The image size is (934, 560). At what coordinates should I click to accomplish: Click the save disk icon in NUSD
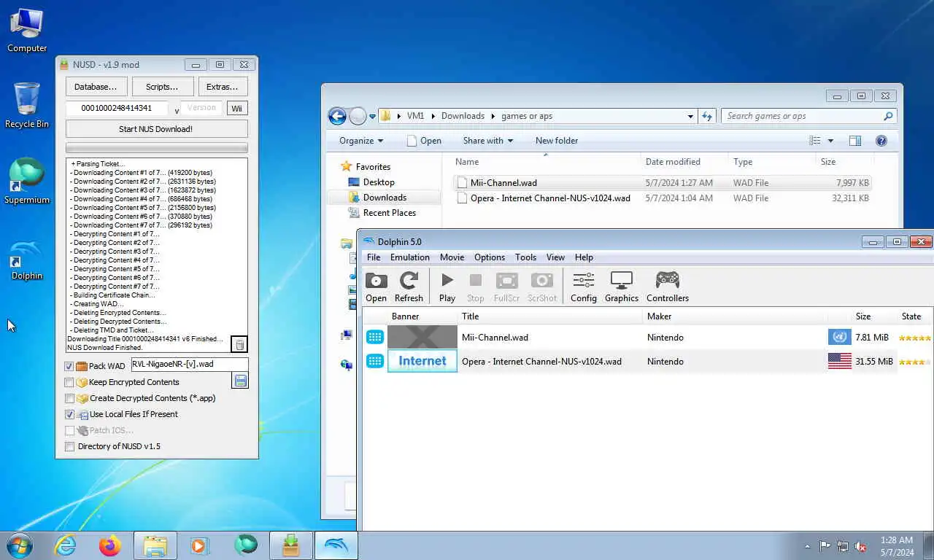240,381
